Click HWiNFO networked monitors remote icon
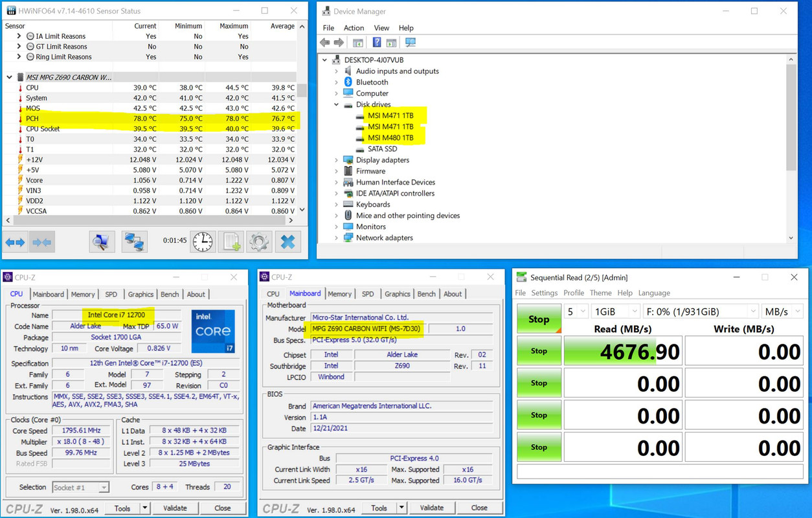This screenshot has height=518, width=812. pos(134,242)
